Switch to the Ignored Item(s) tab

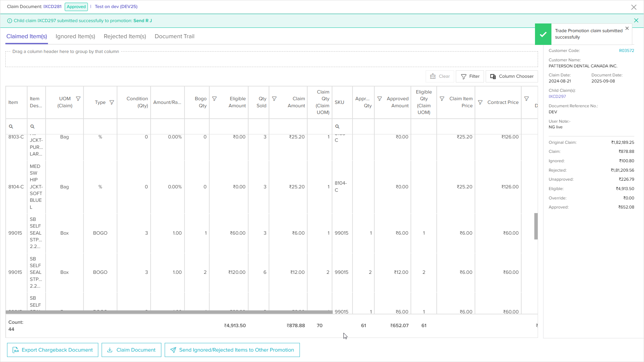[75, 36]
